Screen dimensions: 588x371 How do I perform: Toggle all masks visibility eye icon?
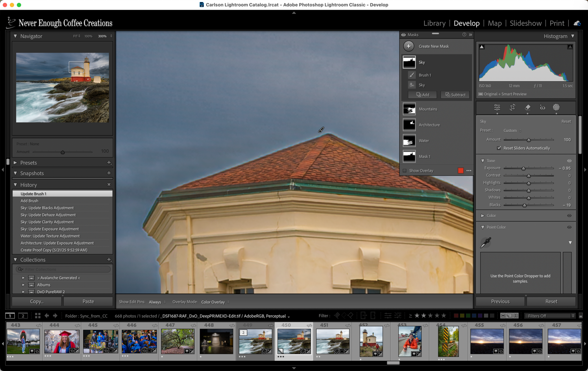click(403, 35)
